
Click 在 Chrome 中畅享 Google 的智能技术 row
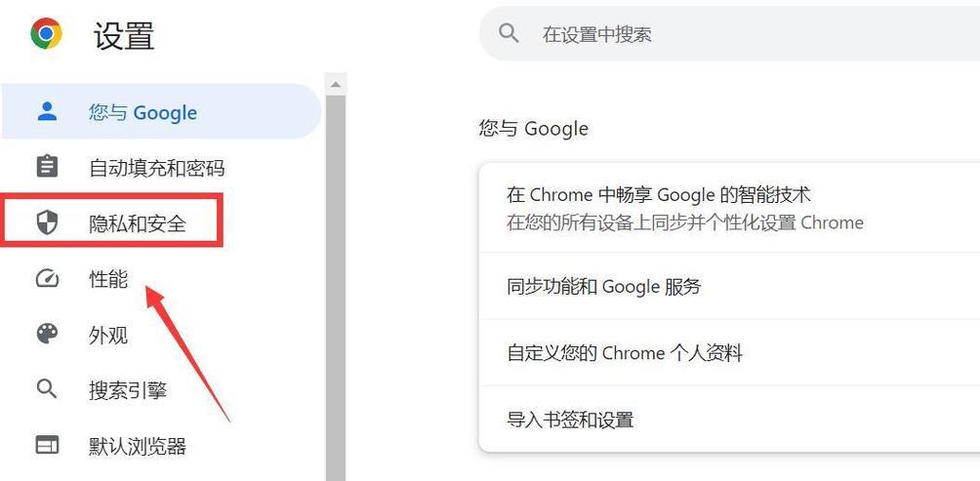click(x=729, y=208)
